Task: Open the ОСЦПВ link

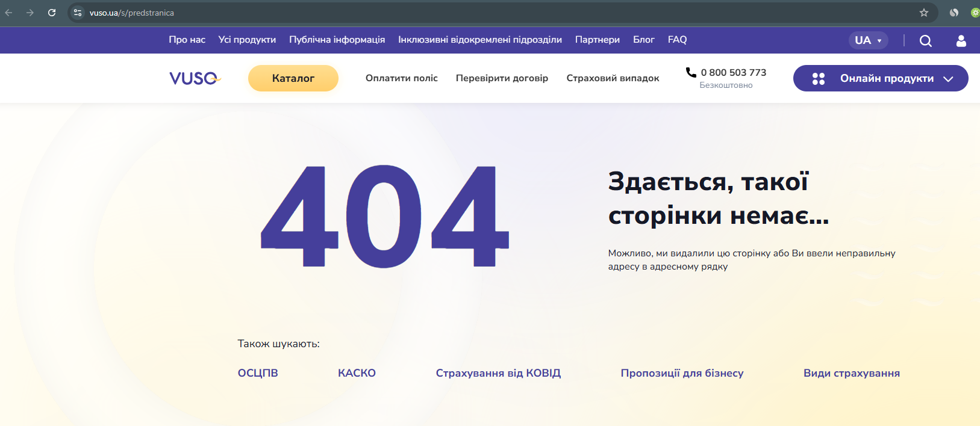Action: coord(258,373)
